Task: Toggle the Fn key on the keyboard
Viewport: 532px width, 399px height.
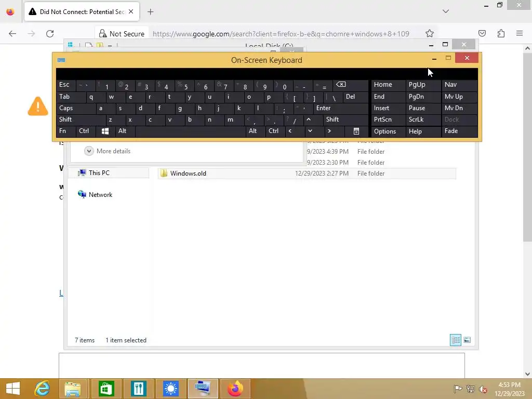Action: pos(66,131)
